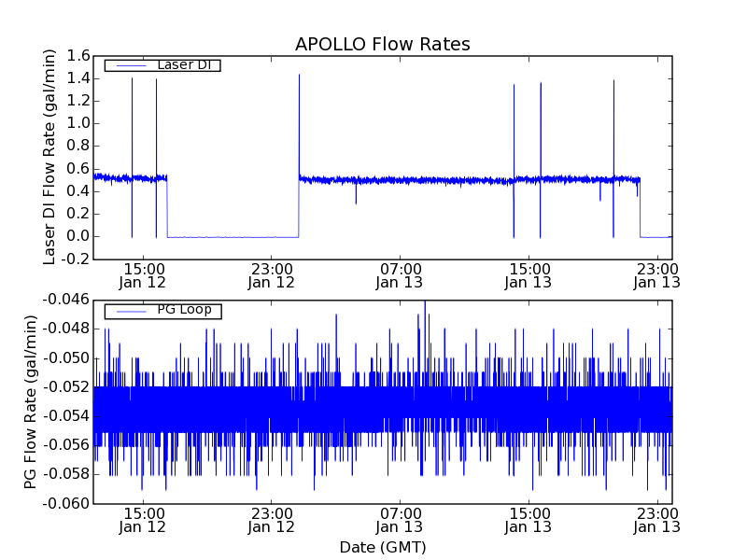The image size is (747, 560).
Task: Click the 'PG Loop' legend entry
Action: (x=162, y=311)
